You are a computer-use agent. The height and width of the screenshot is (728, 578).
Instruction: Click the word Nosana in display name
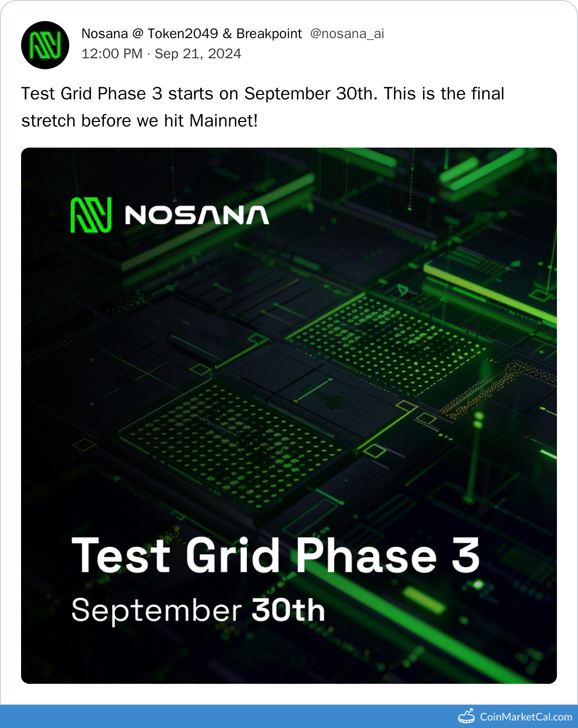104,34
